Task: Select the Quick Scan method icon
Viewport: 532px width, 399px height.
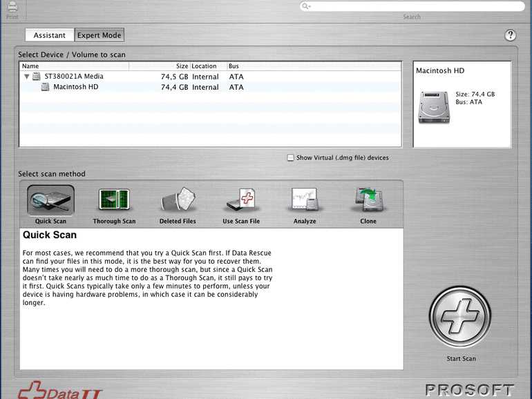Action: coord(50,201)
